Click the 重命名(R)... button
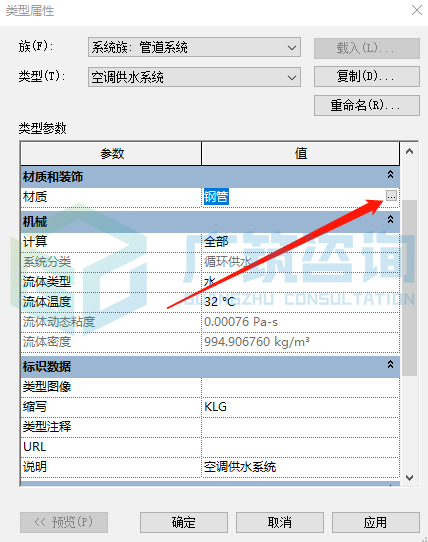Screen dimensions: 428x542 click(367, 105)
